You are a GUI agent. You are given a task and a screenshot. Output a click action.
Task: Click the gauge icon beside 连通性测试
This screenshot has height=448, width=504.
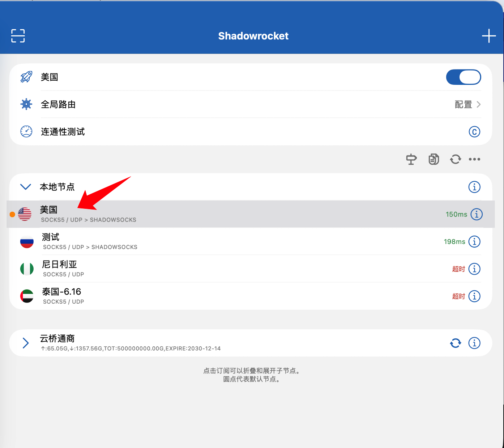point(26,131)
